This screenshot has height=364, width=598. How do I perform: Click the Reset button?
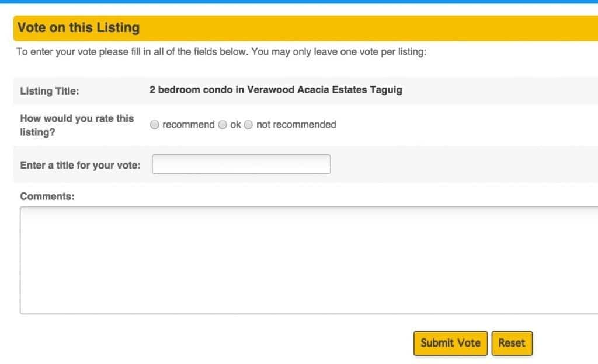point(512,343)
